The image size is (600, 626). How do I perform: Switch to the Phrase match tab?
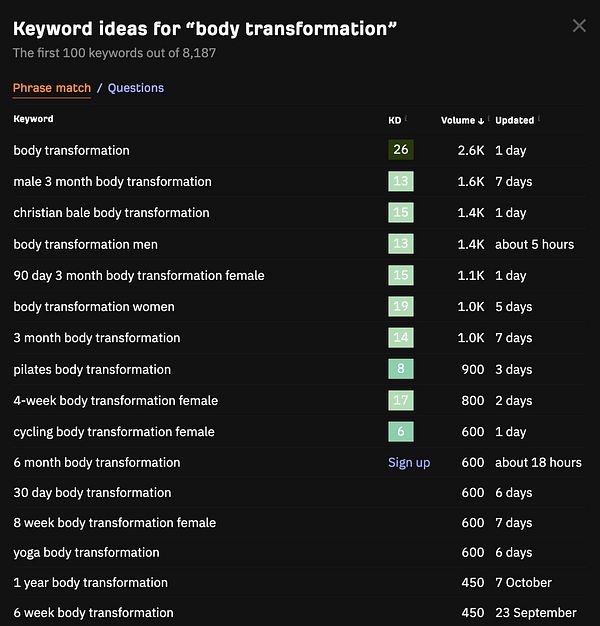pyautogui.click(x=52, y=88)
